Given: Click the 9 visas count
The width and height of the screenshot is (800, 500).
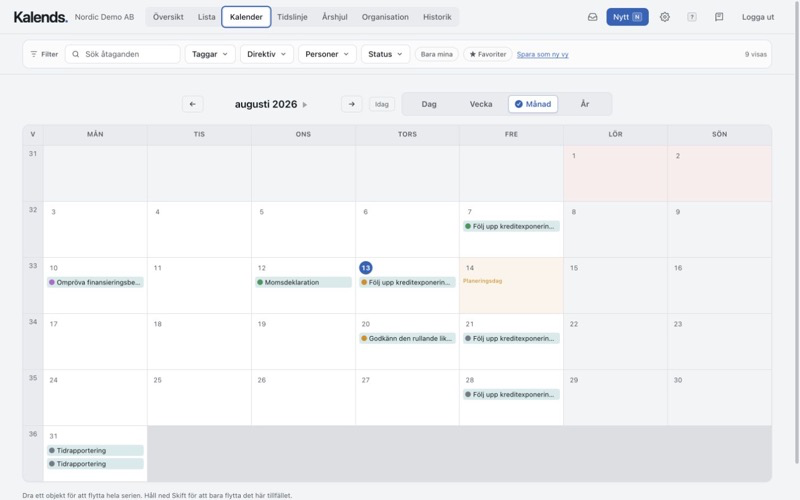Looking at the screenshot, I should pos(755,54).
